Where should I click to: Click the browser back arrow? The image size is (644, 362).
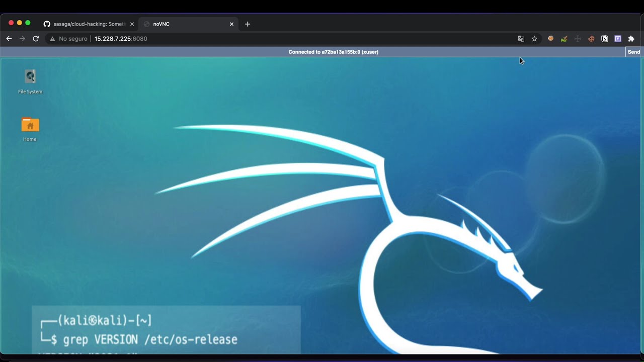click(9, 39)
